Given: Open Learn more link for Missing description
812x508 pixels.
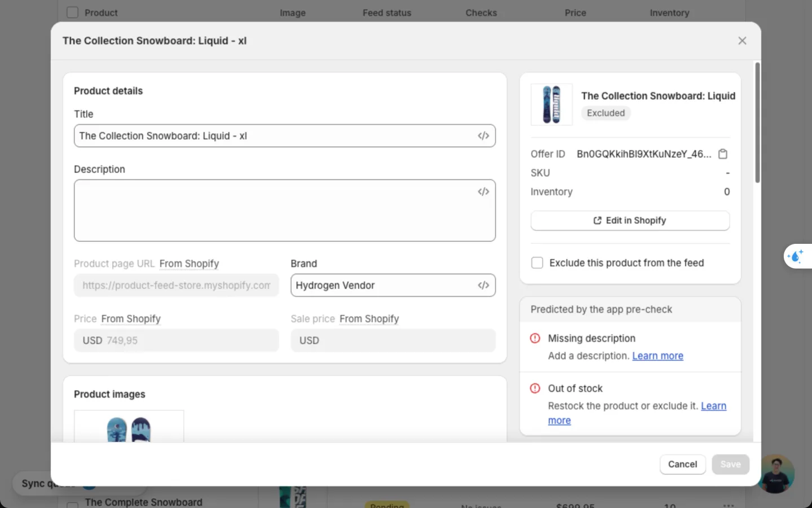Looking at the screenshot, I should [x=657, y=356].
